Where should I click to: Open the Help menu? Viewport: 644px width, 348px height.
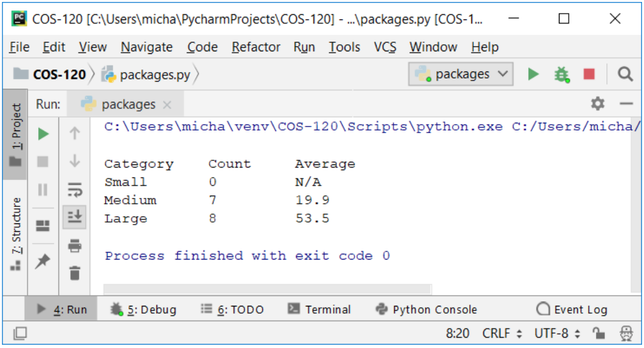485,47
